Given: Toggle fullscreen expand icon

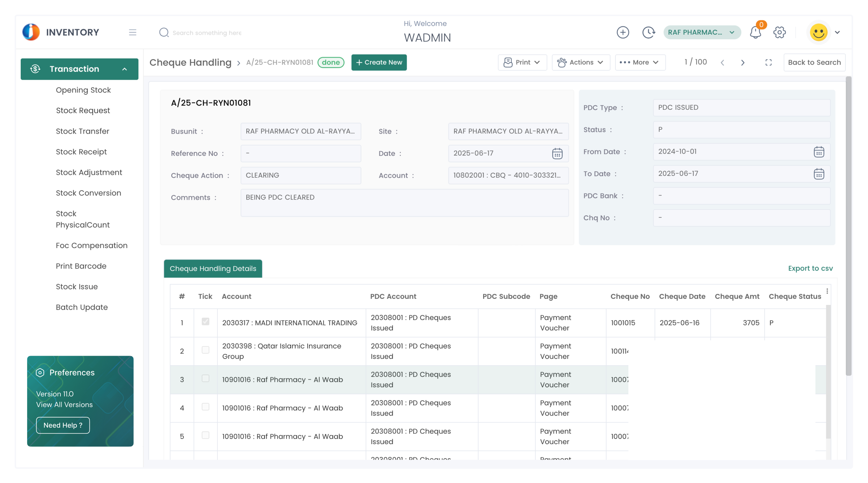Looking at the screenshot, I should coord(768,63).
